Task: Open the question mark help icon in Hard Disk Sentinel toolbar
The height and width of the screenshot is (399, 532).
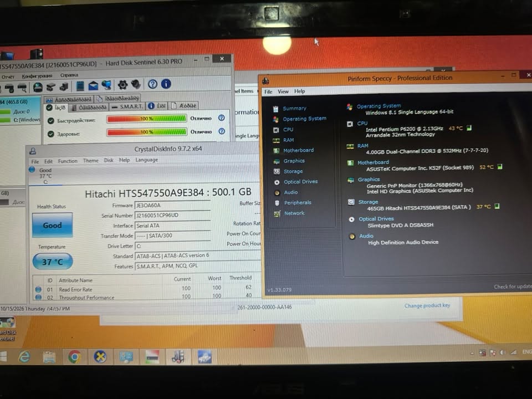Action: [153, 84]
